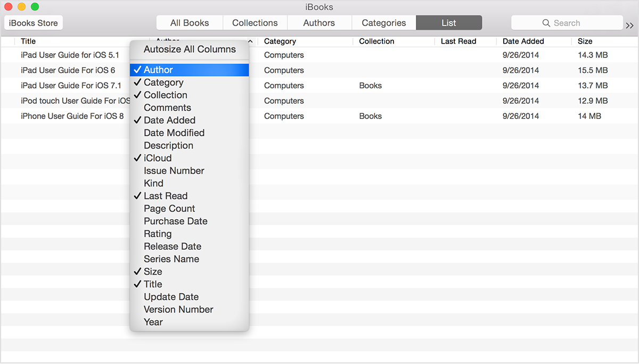Screen dimensions: 639x364
Task: Select iPhone User Guide For iOS 8
Action: point(72,116)
